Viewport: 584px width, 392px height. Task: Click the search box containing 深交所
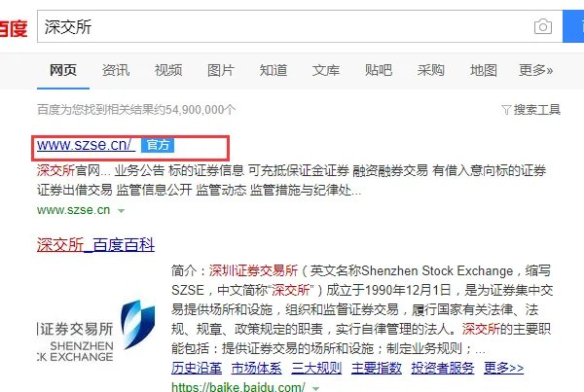pyautogui.click(x=300, y=26)
